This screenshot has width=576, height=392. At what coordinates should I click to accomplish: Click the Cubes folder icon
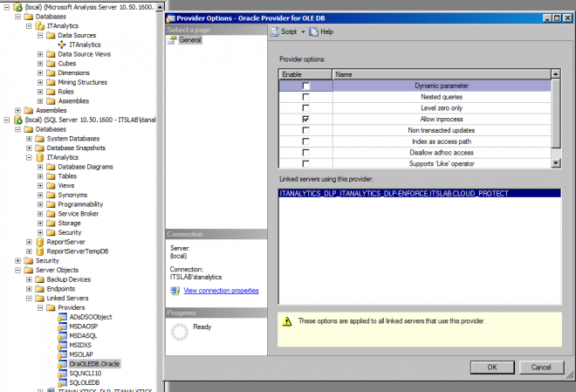[51, 64]
